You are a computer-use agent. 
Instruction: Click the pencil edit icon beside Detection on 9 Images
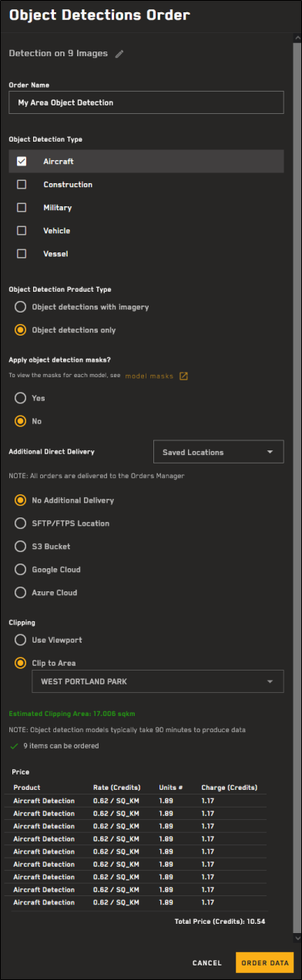coord(119,55)
